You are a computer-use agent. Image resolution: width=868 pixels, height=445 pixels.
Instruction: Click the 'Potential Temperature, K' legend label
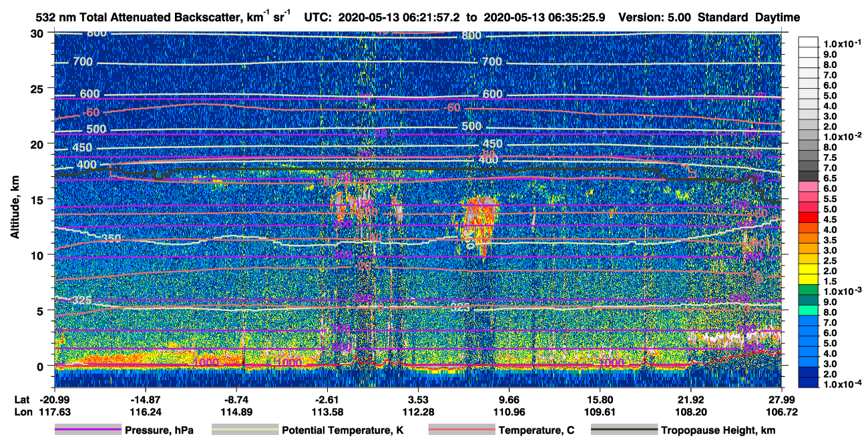coord(343,431)
